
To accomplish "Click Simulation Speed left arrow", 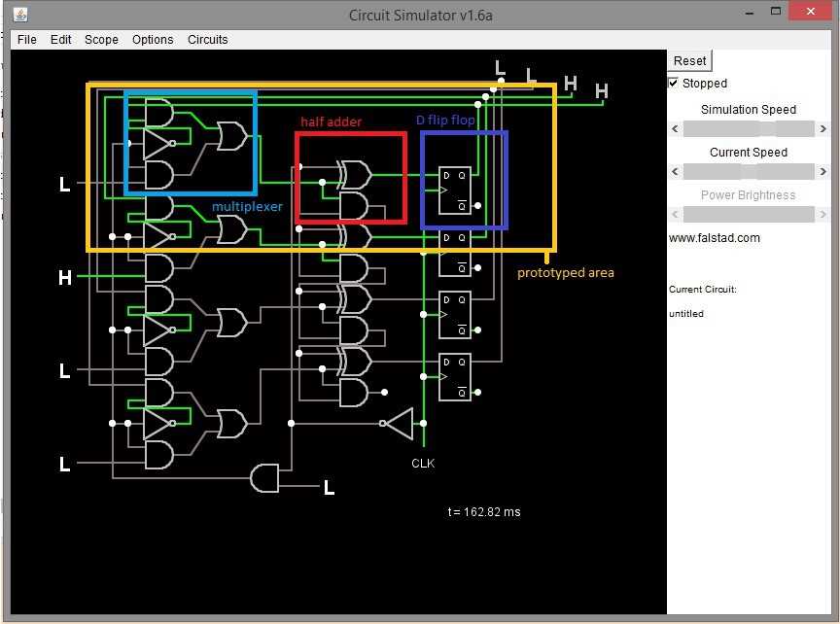I will click(675, 128).
